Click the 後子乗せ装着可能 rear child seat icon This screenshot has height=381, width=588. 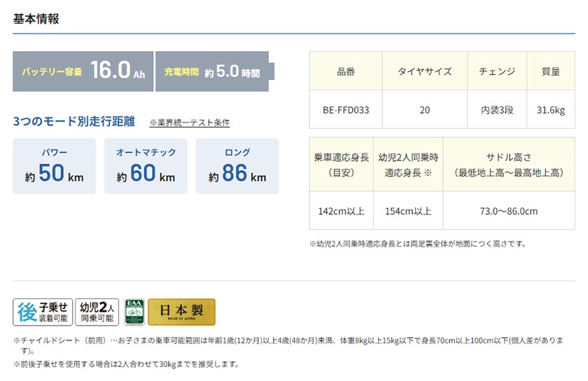(x=42, y=312)
